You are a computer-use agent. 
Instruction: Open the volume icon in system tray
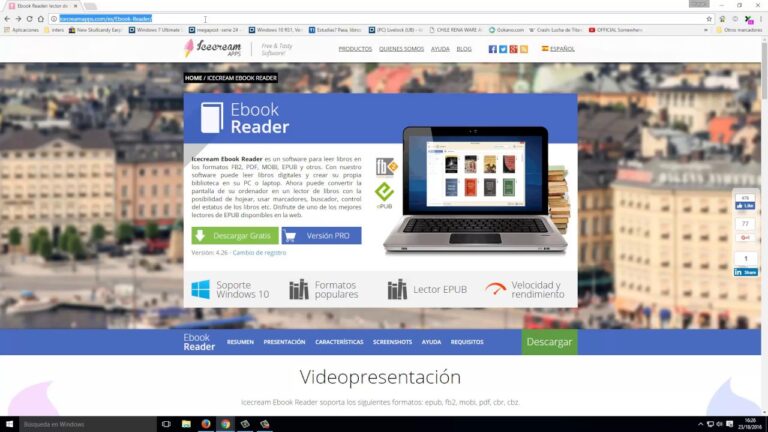point(720,424)
